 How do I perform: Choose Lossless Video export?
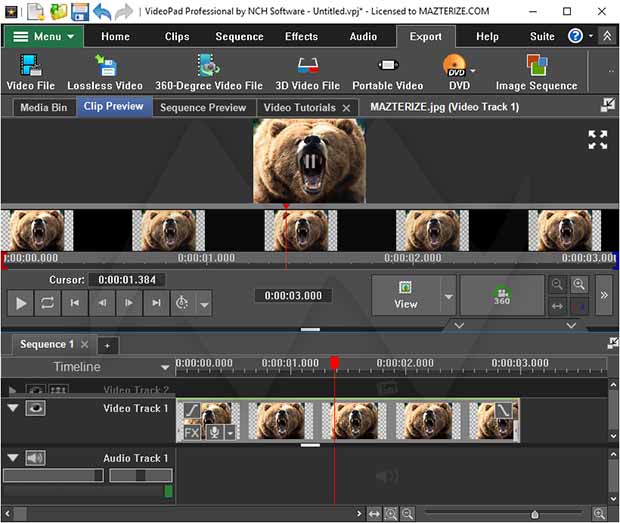point(105,72)
